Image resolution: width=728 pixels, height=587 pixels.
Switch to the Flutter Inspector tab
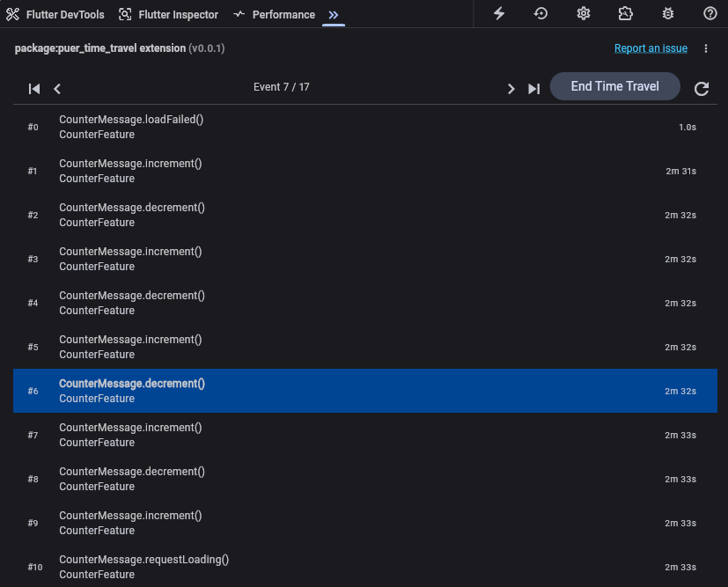pos(168,14)
